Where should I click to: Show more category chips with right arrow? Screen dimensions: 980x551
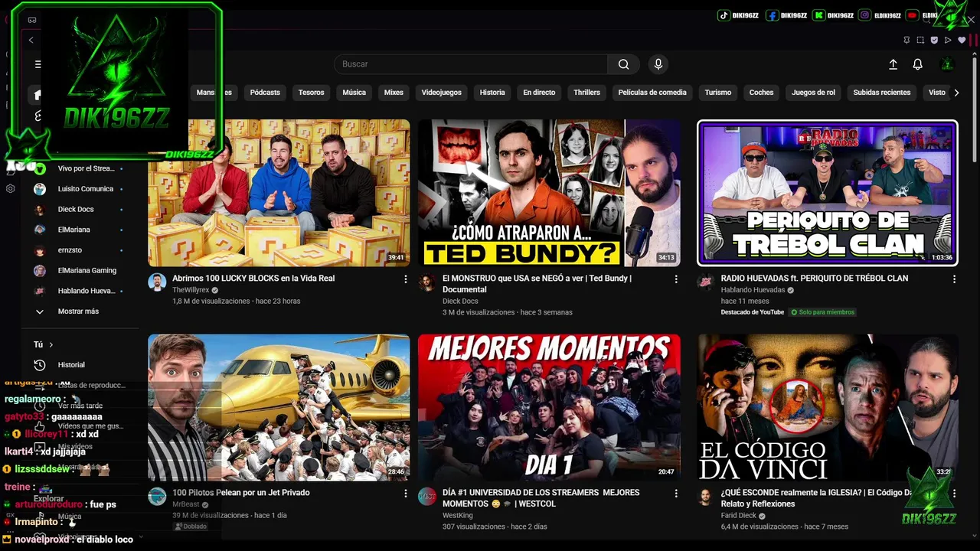tap(956, 93)
